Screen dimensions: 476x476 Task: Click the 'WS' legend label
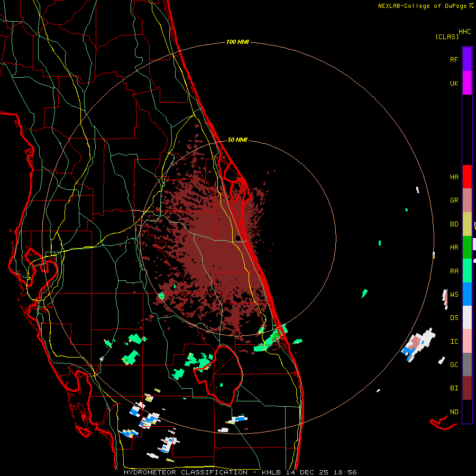click(x=454, y=295)
